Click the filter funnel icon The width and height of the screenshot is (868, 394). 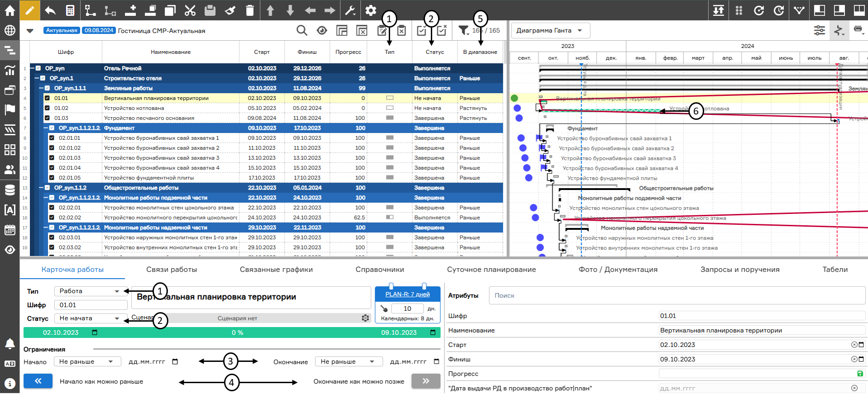pyautogui.click(x=463, y=30)
